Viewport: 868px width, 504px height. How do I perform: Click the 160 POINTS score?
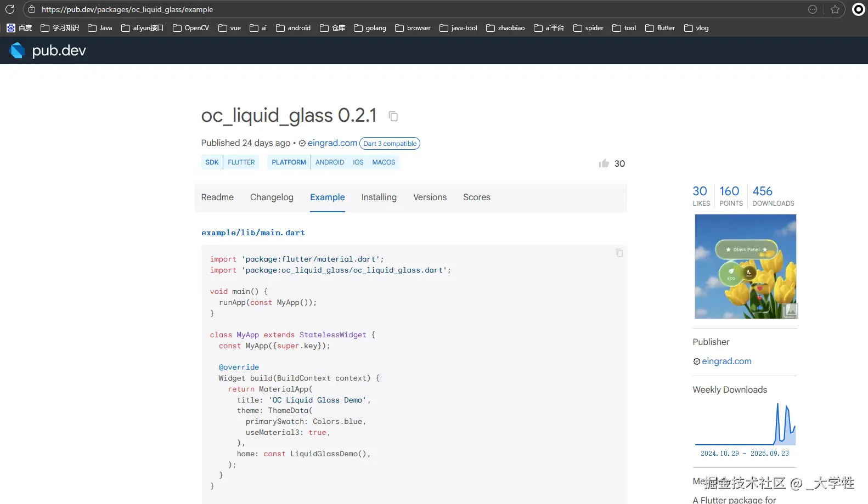point(731,196)
